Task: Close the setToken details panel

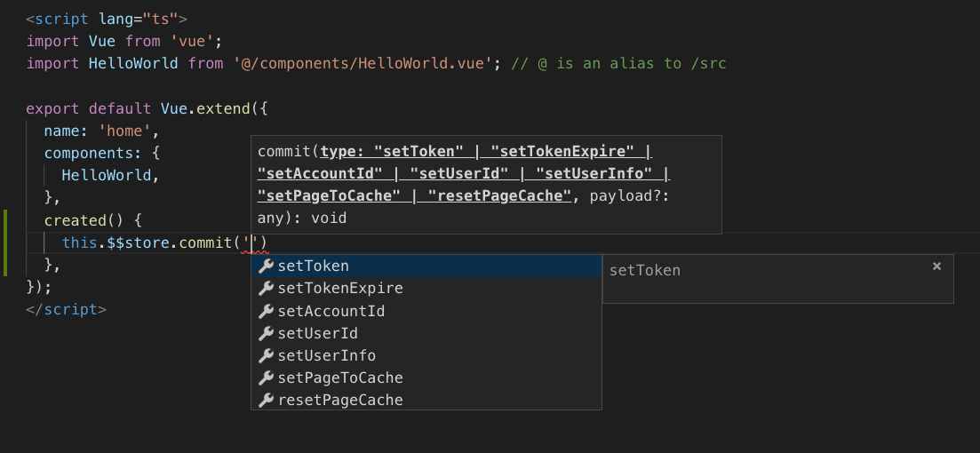Action: coord(936,266)
